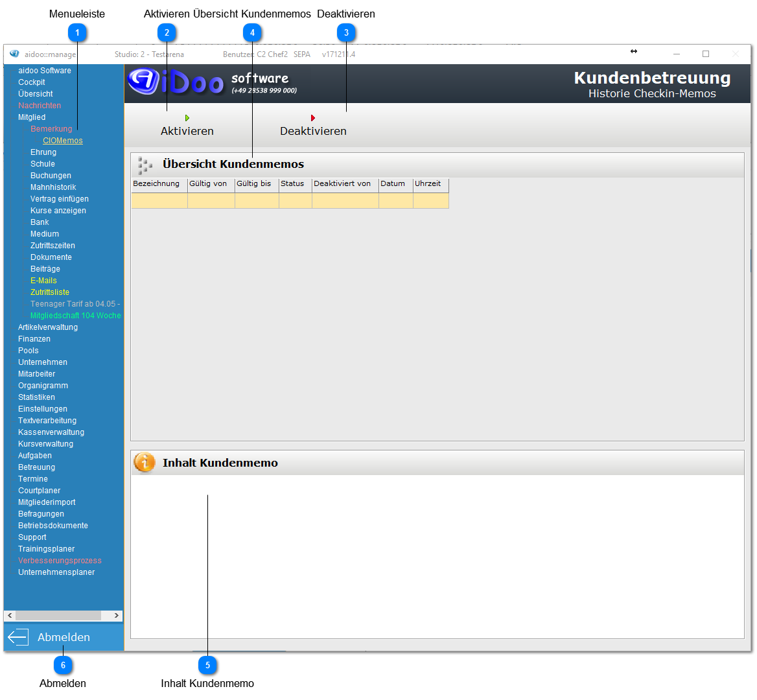Open aidoo Software menu entry
Viewport: 757px width, 700px height.
click(45, 71)
